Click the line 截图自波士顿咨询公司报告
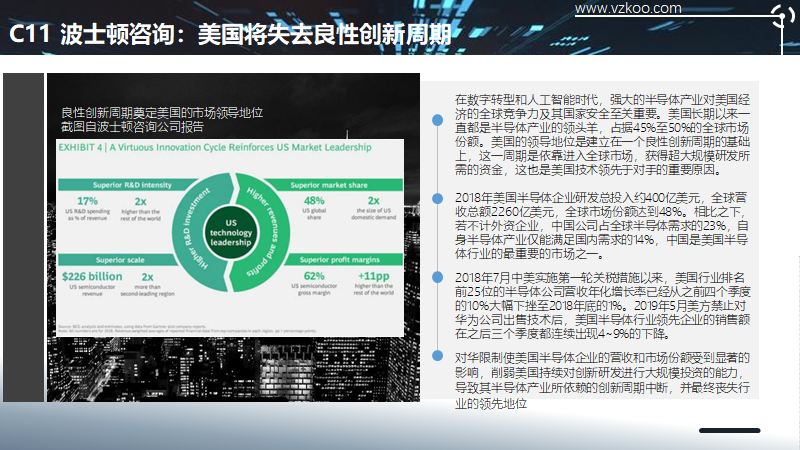The height and width of the screenshot is (450, 800). pos(132,127)
